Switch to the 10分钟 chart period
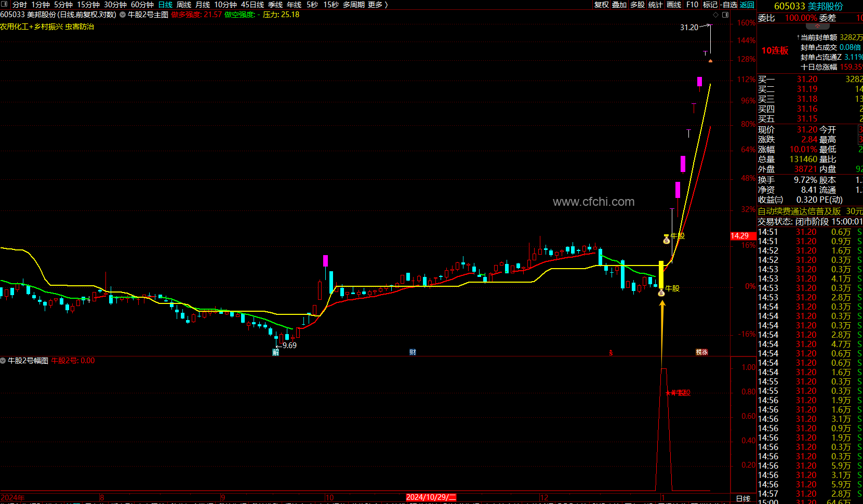This screenshot has width=863, height=504. 225,5
